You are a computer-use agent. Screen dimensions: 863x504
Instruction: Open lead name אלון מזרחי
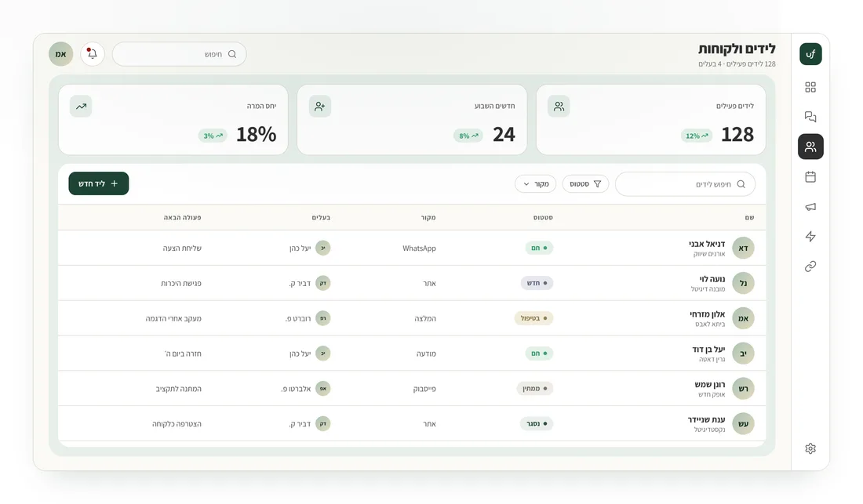[707, 314]
